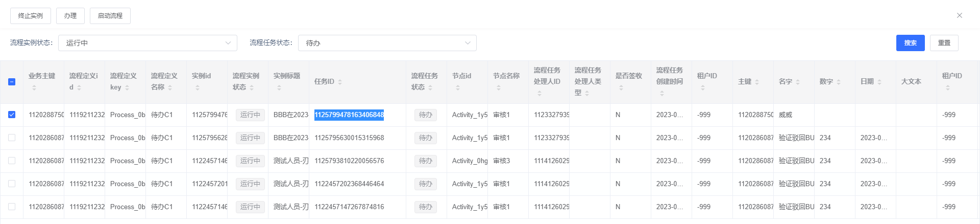Image resolution: width=980 pixels, height=224 pixels.
Task: Click the 启动流程 button
Action: pos(110,16)
